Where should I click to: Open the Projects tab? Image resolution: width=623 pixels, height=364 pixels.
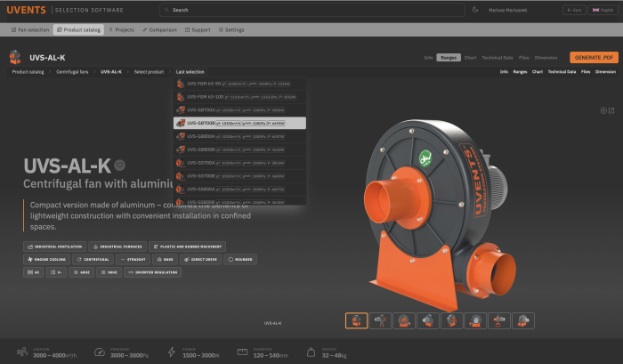coord(122,29)
